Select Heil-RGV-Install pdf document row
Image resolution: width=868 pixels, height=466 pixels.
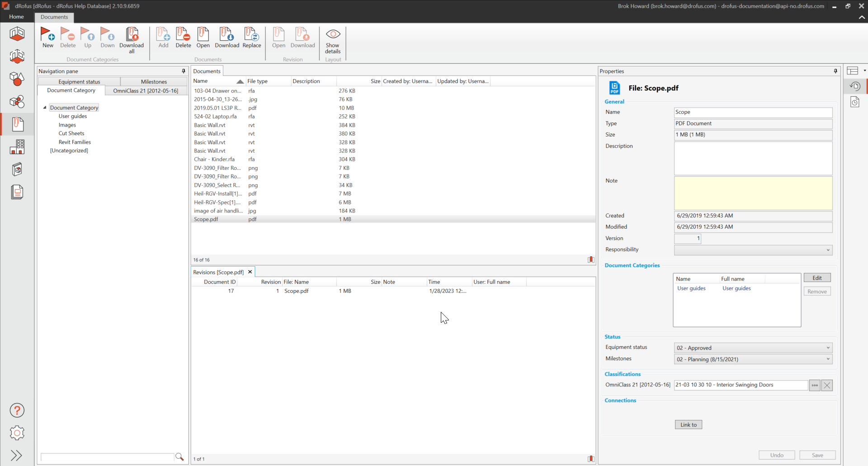(x=218, y=193)
